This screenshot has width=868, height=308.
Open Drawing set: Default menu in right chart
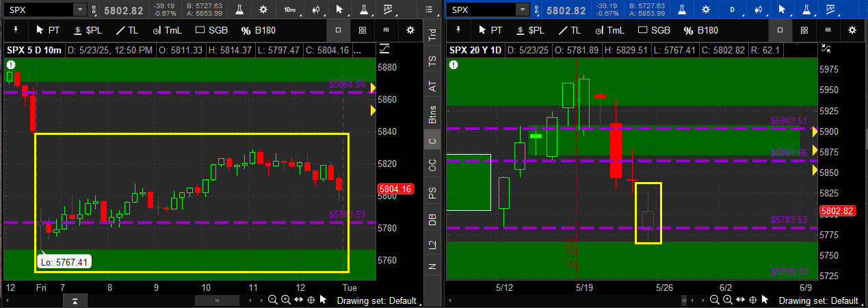pyautogui.click(x=818, y=300)
